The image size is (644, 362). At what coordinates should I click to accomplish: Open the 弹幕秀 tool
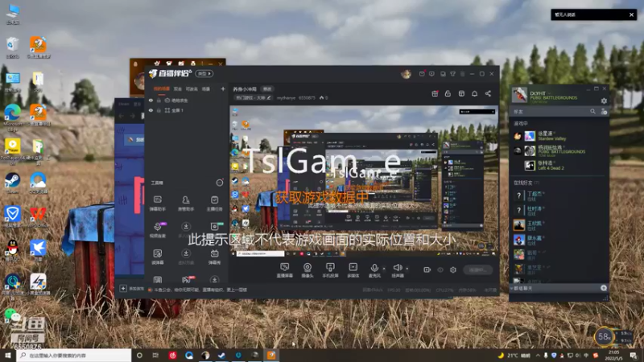[x=214, y=257]
